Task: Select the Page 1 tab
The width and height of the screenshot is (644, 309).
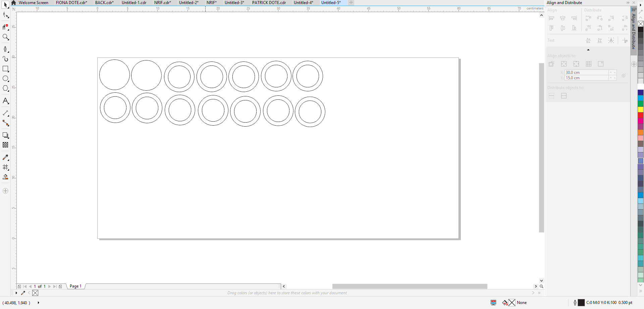Action: pyautogui.click(x=75, y=286)
